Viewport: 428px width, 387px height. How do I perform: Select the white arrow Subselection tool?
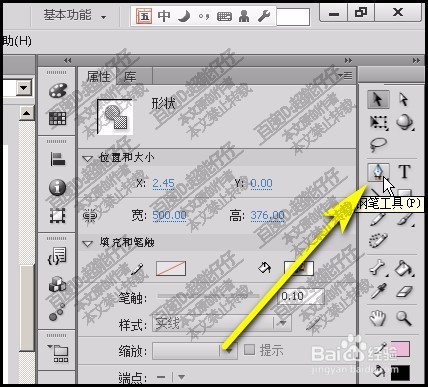pos(404,99)
